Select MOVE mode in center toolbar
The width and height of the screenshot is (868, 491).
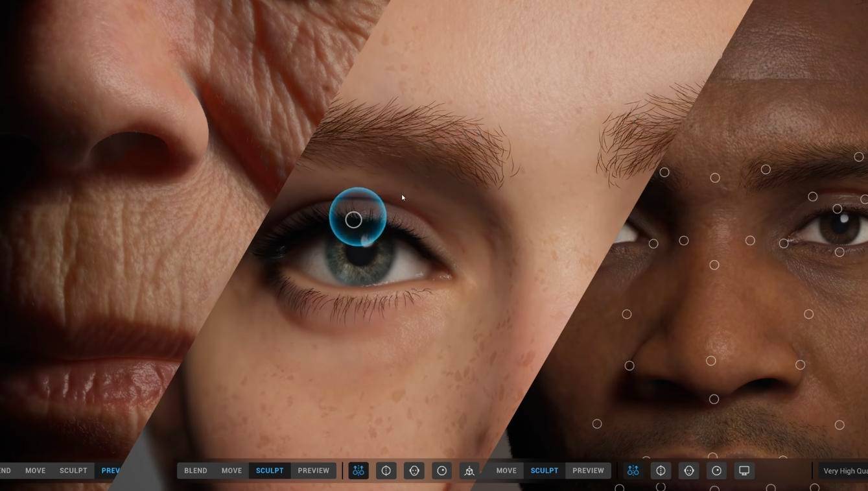click(231, 471)
